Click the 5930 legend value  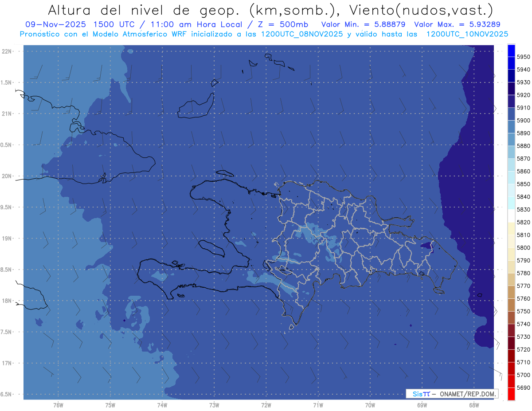pyautogui.click(x=523, y=82)
